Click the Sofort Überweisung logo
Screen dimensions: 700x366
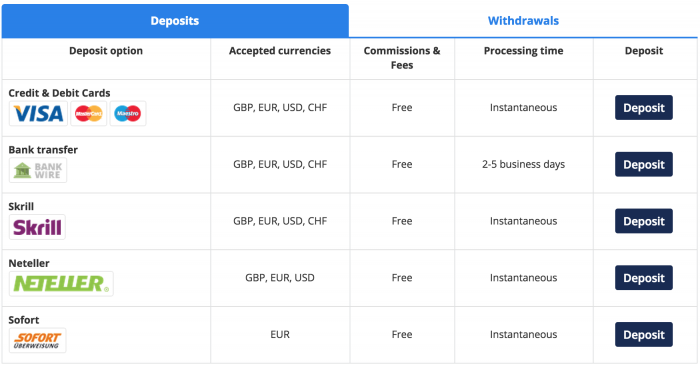[38, 340]
